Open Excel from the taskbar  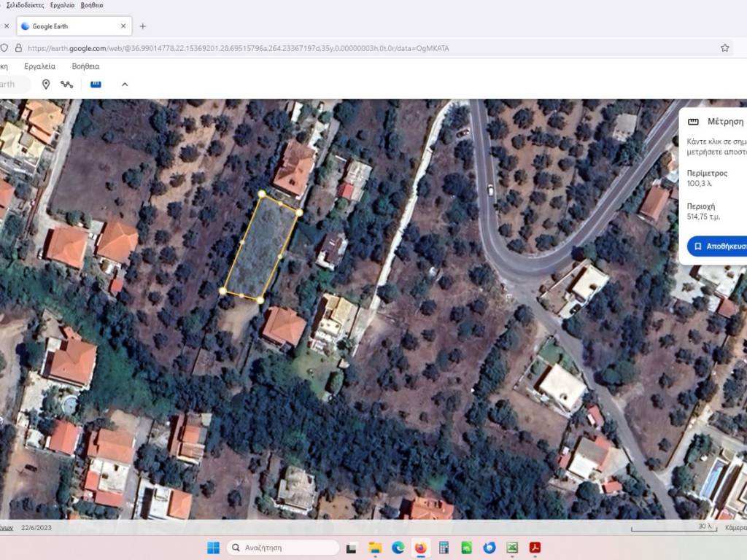coord(512,548)
